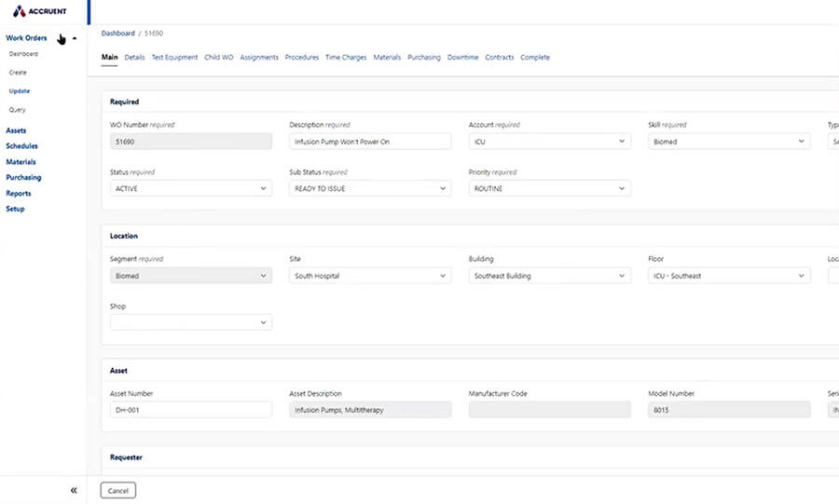Image resolution: width=839 pixels, height=504 pixels.
Task: Open Purchasing in the sidebar
Action: pos(23,177)
